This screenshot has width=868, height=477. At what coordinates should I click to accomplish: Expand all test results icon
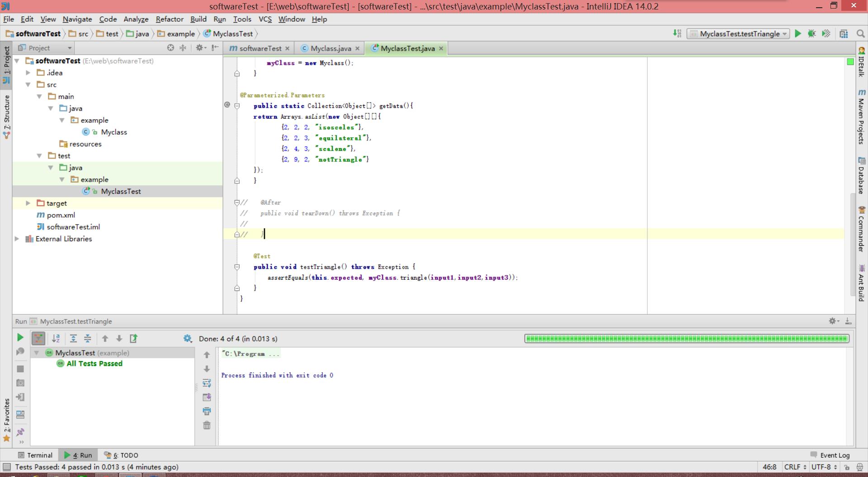[x=73, y=338]
